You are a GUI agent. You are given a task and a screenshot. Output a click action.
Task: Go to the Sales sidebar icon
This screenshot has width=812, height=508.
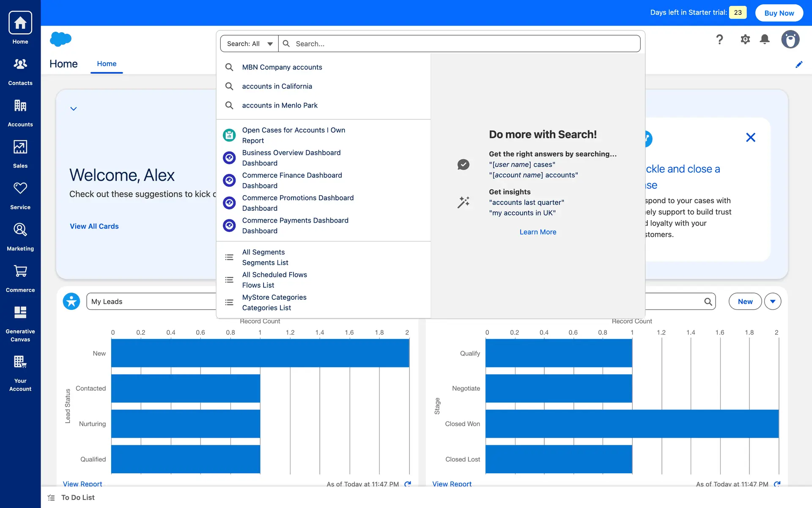click(x=20, y=153)
